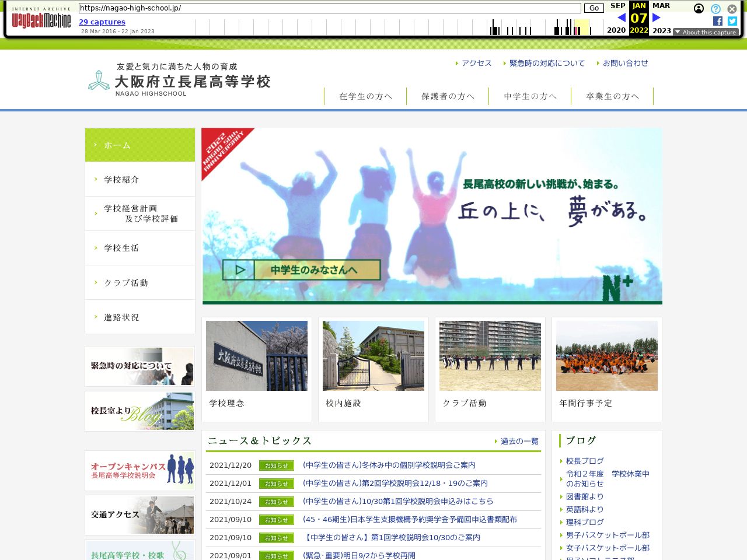Click the 中学生のみなさんへ banner button
The height and width of the screenshot is (560, 747).
pyautogui.click(x=302, y=270)
